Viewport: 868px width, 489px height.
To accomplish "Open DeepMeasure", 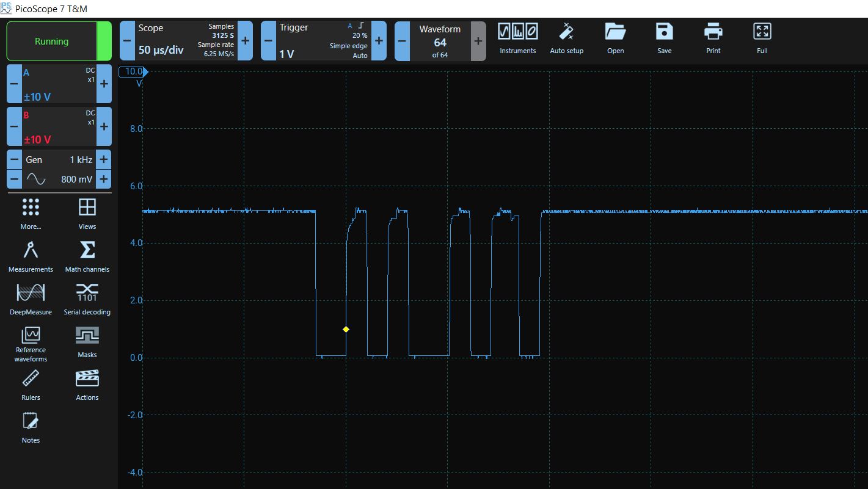I will (x=31, y=299).
